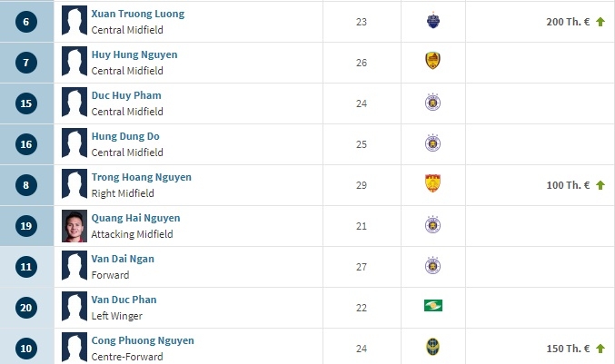Open Huy Hung Nguyen's player profile
The width and height of the screenshot is (615, 364).
[x=134, y=54]
